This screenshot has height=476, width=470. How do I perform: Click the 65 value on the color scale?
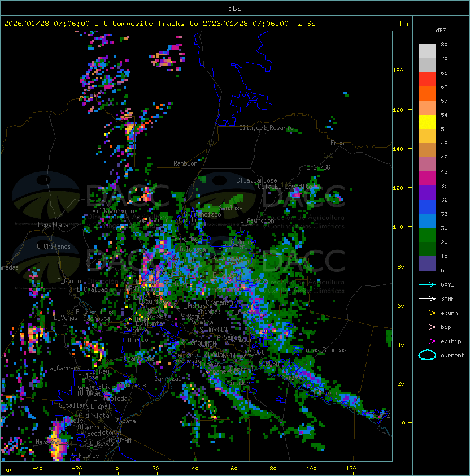click(x=444, y=72)
